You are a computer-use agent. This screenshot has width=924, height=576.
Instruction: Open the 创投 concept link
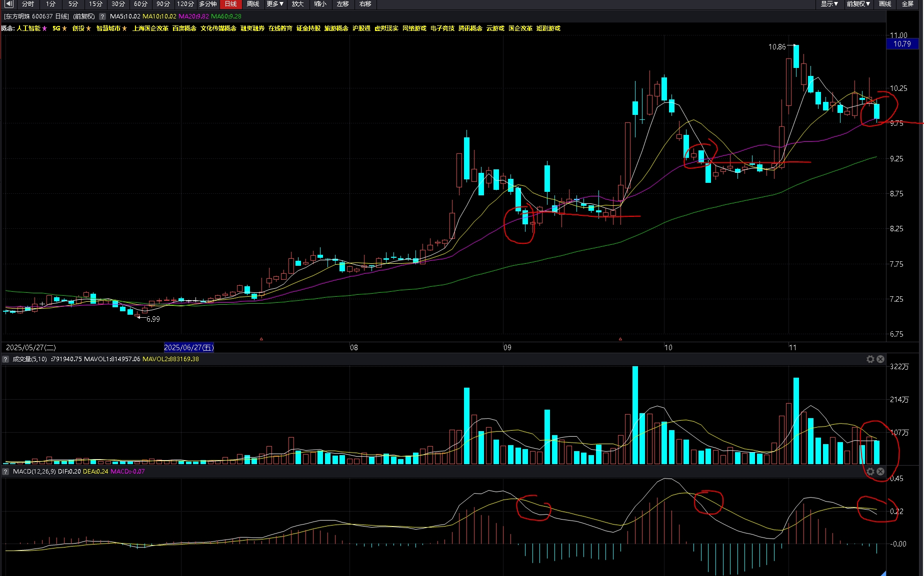78,28
